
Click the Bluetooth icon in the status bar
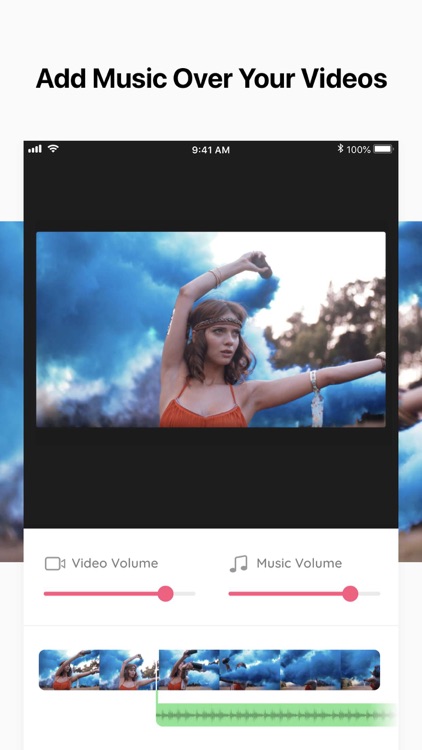tap(340, 149)
